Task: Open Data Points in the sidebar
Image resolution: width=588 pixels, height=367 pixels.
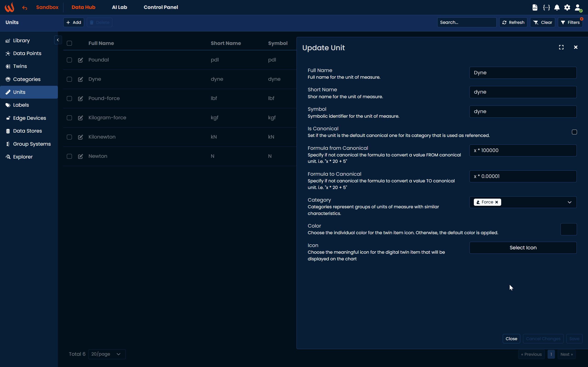Action: tap(27, 53)
